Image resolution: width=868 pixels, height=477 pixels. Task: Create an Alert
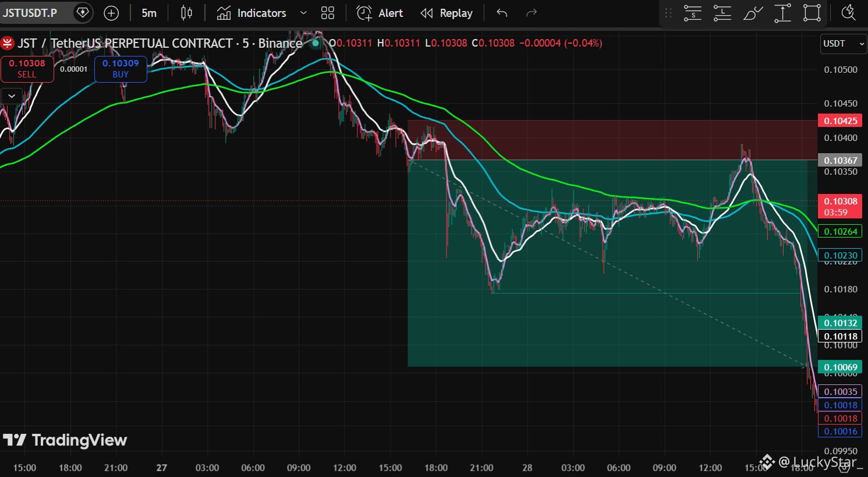click(x=380, y=13)
